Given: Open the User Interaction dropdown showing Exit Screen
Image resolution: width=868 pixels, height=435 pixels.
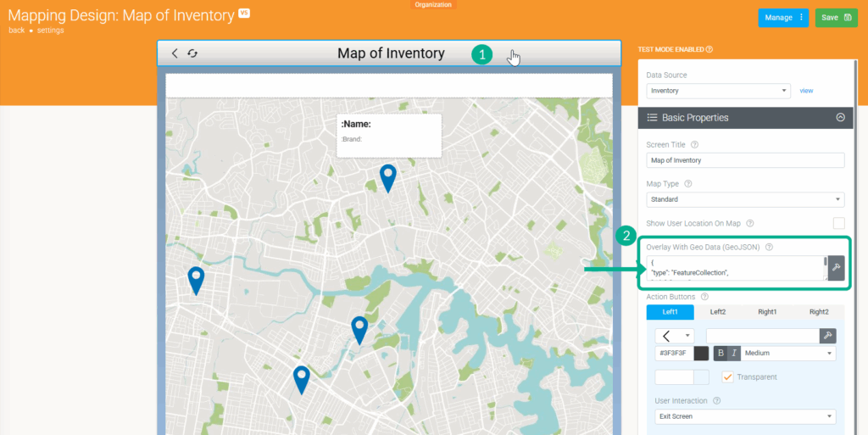Looking at the screenshot, I should coord(745,416).
